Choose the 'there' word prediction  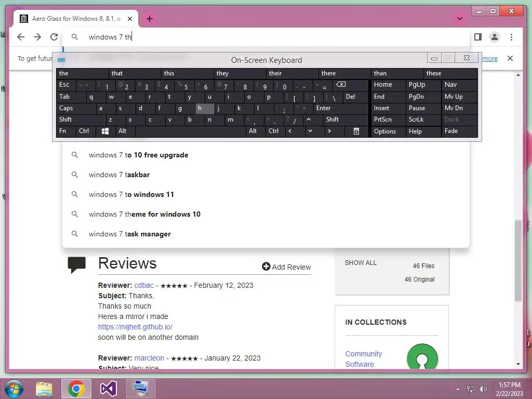pyautogui.click(x=345, y=73)
